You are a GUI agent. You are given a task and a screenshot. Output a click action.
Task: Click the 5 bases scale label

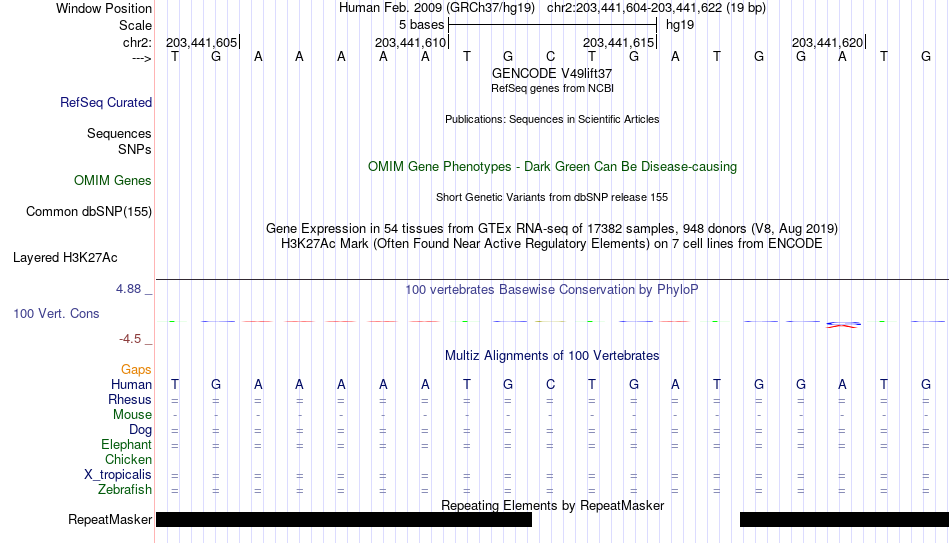[422, 25]
